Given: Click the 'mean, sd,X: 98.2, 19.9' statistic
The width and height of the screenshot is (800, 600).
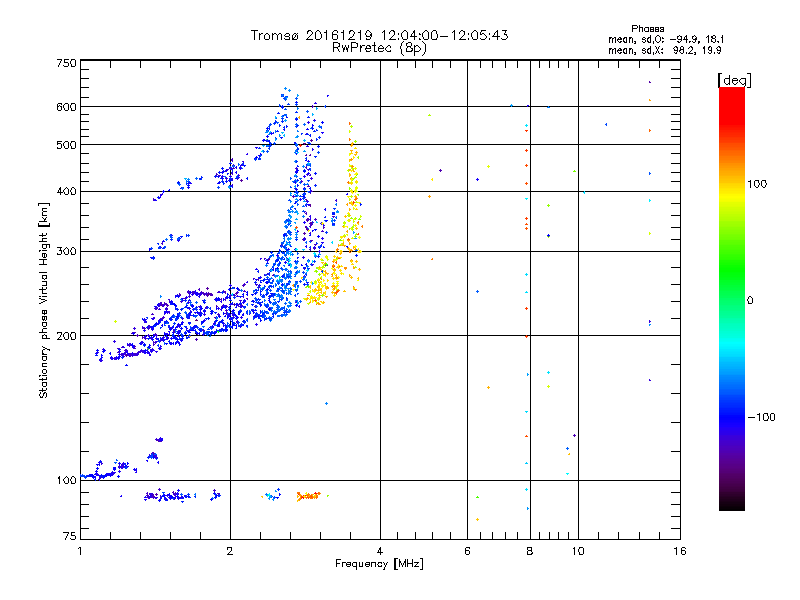Looking at the screenshot, I should tap(664, 51).
